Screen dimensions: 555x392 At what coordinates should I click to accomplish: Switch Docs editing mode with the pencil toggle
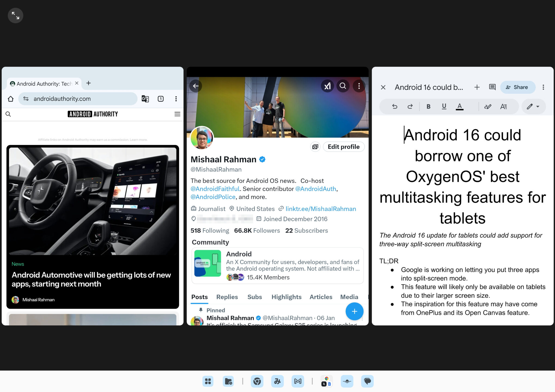click(530, 106)
